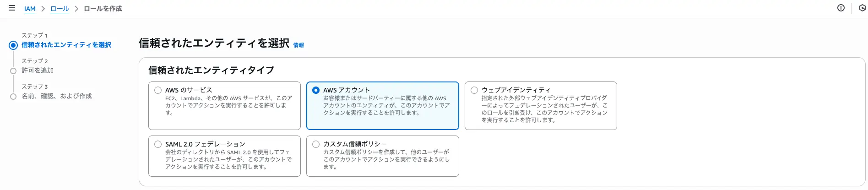Jump to the 許可を追加 step label
The height and width of the screenshot is (190, 868).
click(x=38, y=71)
